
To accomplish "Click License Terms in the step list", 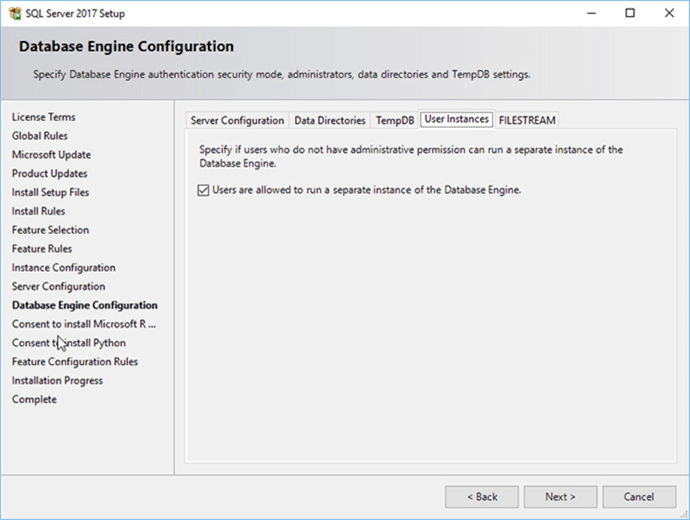I will [x=43, y=117].
